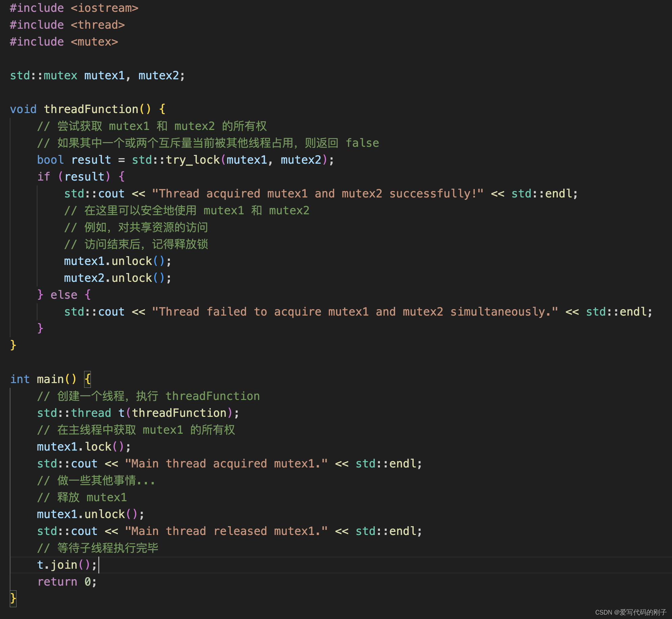Click 'mutex1.unlock();' inside the if block

[118, 261]
